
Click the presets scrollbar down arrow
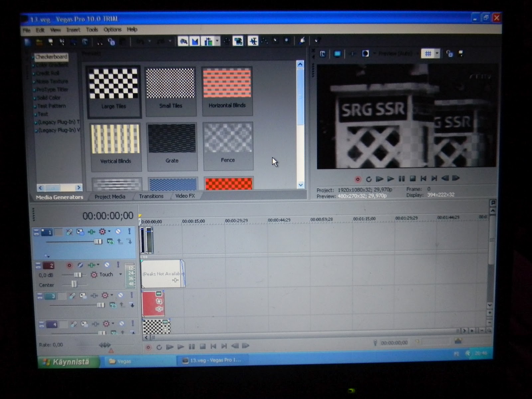point(301,185)
